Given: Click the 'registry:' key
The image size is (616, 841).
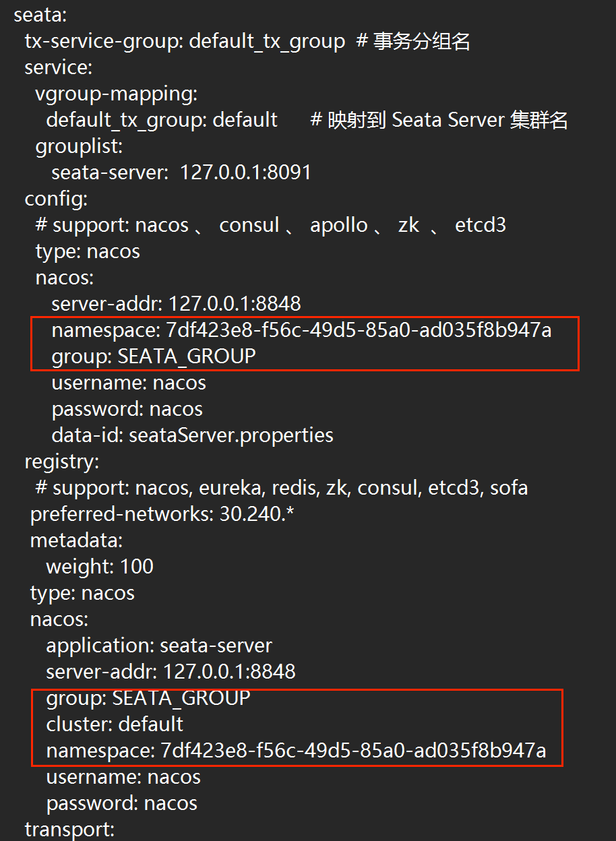Looking at the screenshot, I should click(x=62, y=462).
